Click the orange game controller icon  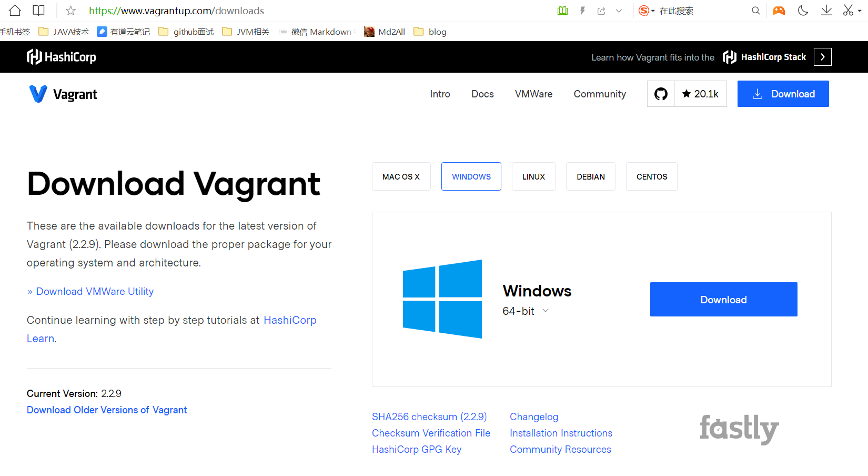(779, 11)
